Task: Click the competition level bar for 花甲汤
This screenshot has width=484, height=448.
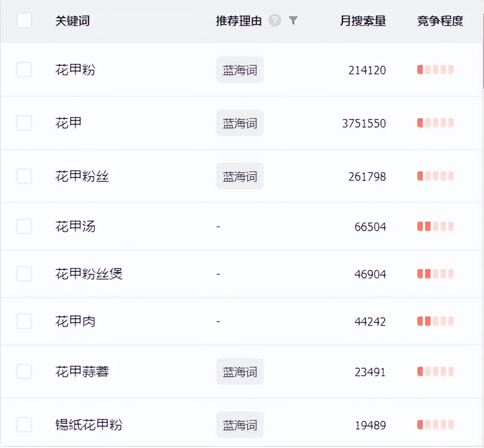Action: coord(435,226)
